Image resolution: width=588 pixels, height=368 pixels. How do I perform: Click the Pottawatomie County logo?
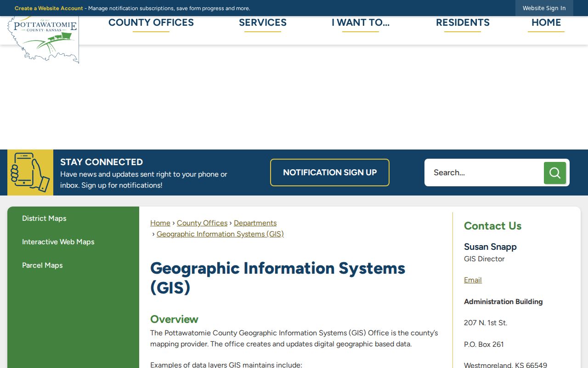pyautogui.click(x=43, y=40)
